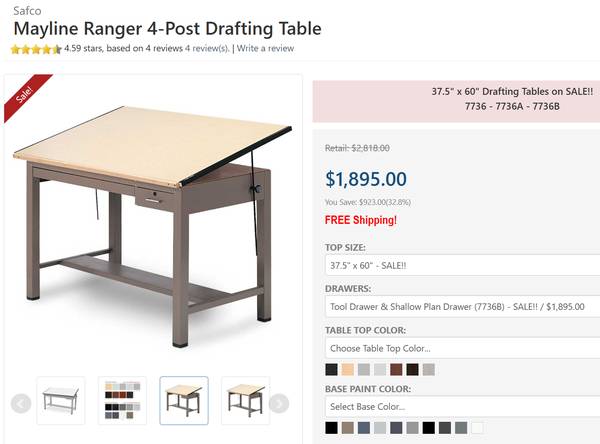This screenshot has height=444, width=600.
Task: Choose the taupe base paint swatch
Action: 348,428
